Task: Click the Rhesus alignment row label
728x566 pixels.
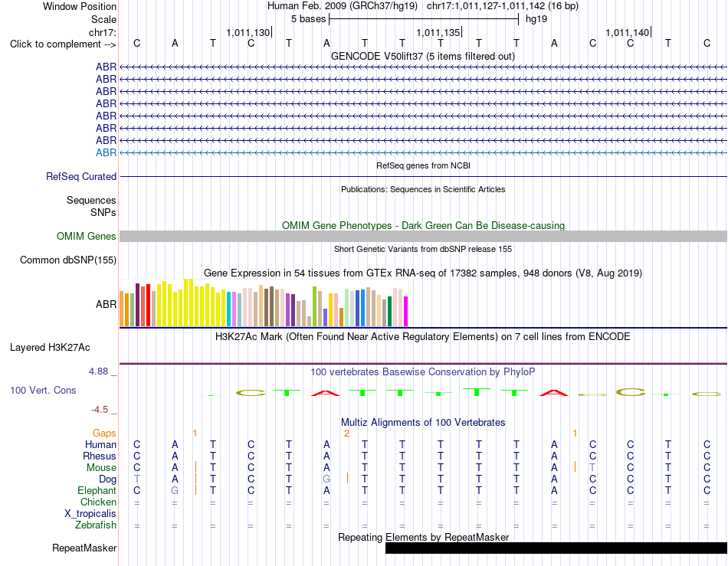Action: 100,456
